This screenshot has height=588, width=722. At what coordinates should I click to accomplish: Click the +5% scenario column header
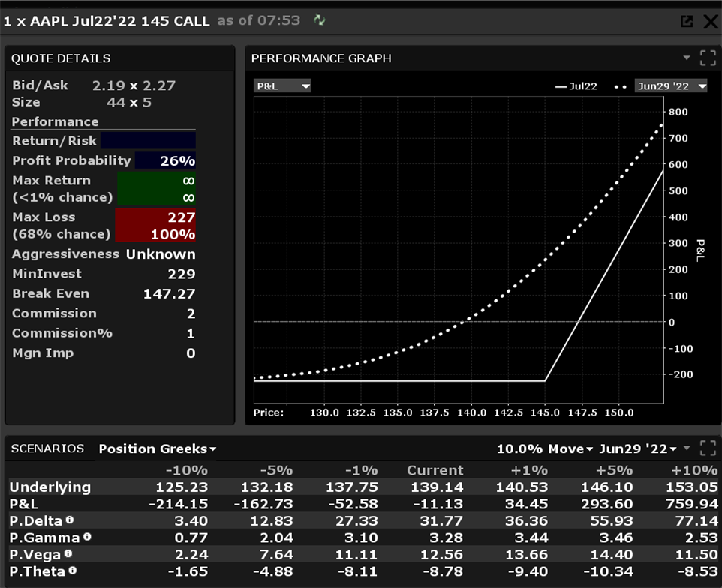[x=614, y=470]
